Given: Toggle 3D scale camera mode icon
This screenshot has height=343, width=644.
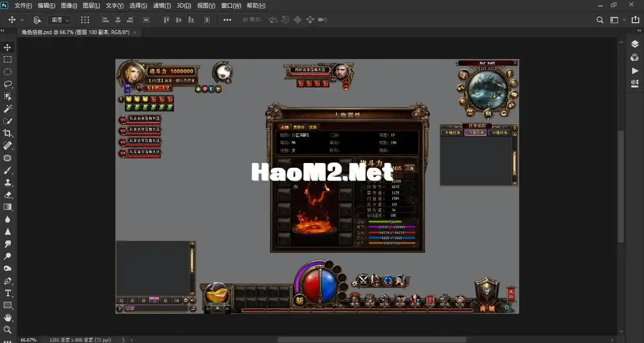Looking at the screenshot, I should [x=322, y=20].
